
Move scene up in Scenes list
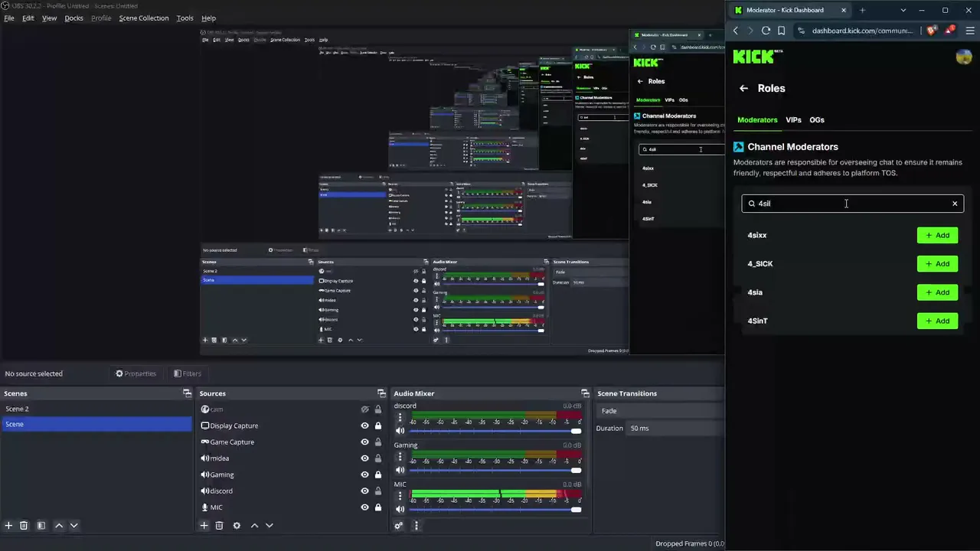click(59, 526)
